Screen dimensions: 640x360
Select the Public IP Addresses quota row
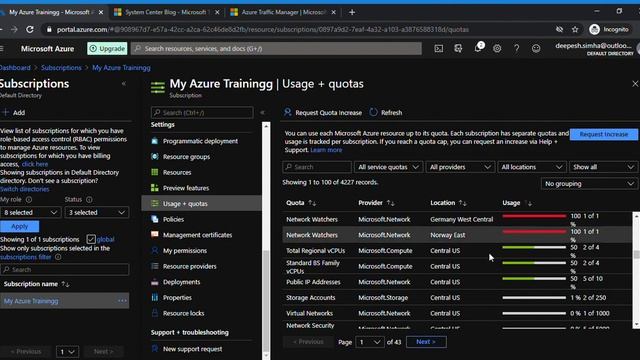(x=457, y=282)
